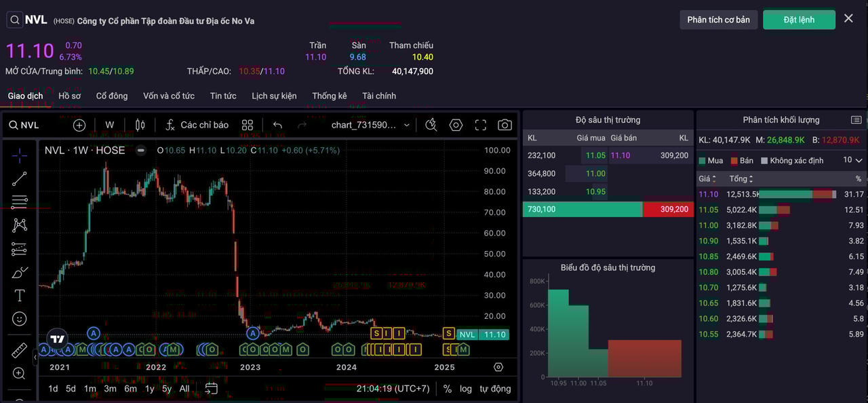Expand the chart_731590 layout dropdown

[x=407, y=125]
